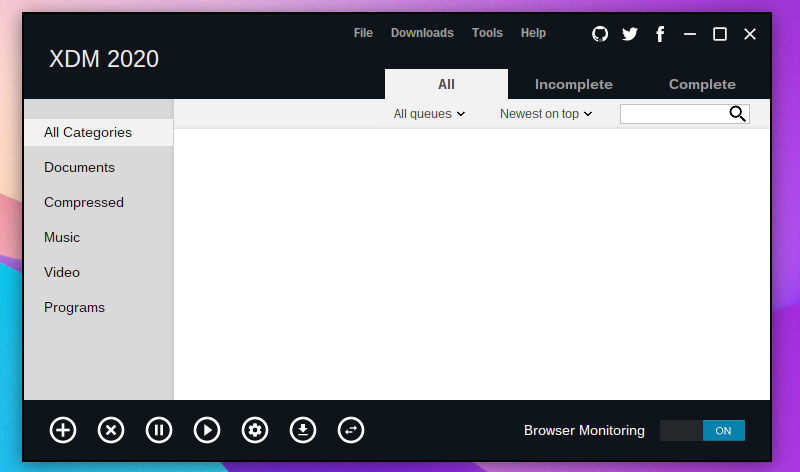This screenshot has width=800, height=472.
Task: Resume downloads with the play icon
Action: click(x=207, y=430)
